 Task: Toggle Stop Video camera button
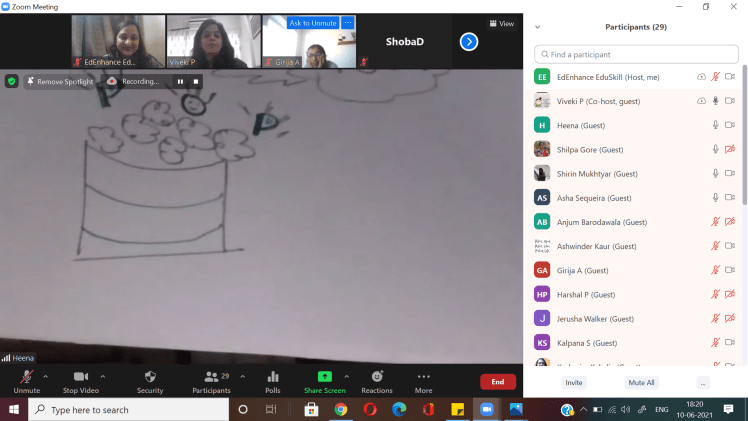(80, 377)
